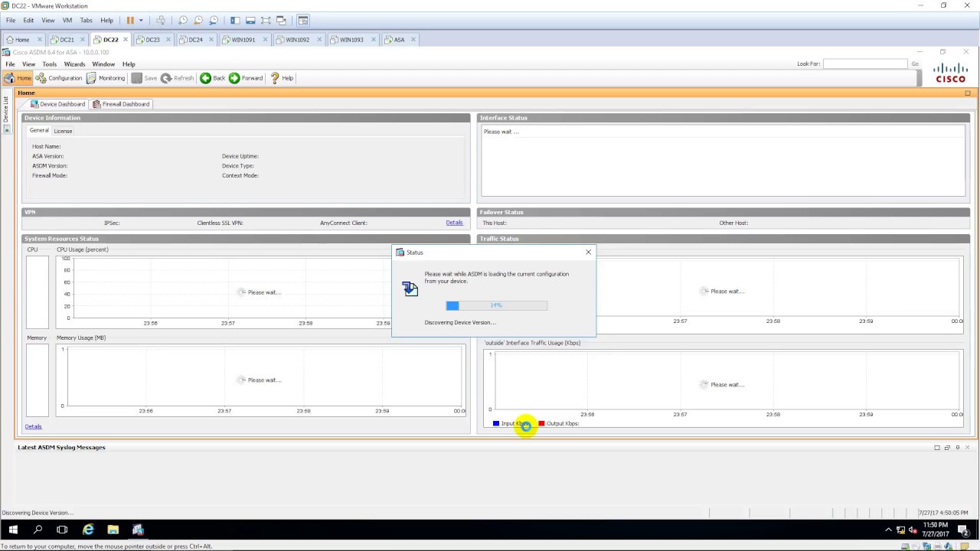Maximize the Syslog Messages panel
The image size is (980, 551).
click(936, 448)
